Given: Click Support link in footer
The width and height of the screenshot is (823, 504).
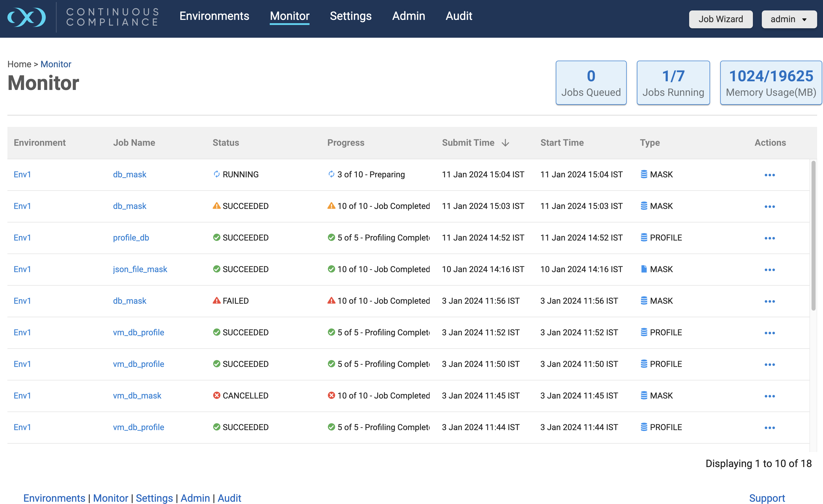Looking at the screenshot, I should [x=767, y=498].
